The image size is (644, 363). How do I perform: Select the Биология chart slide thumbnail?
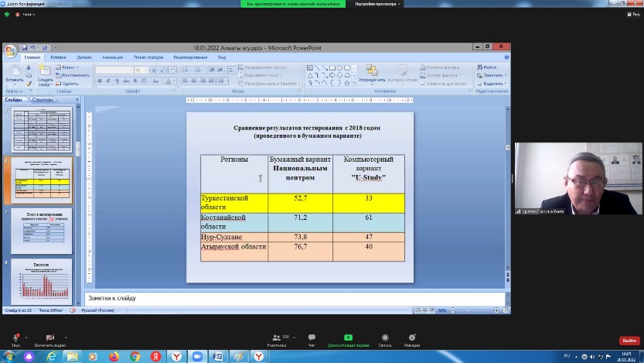click(41, 280)
